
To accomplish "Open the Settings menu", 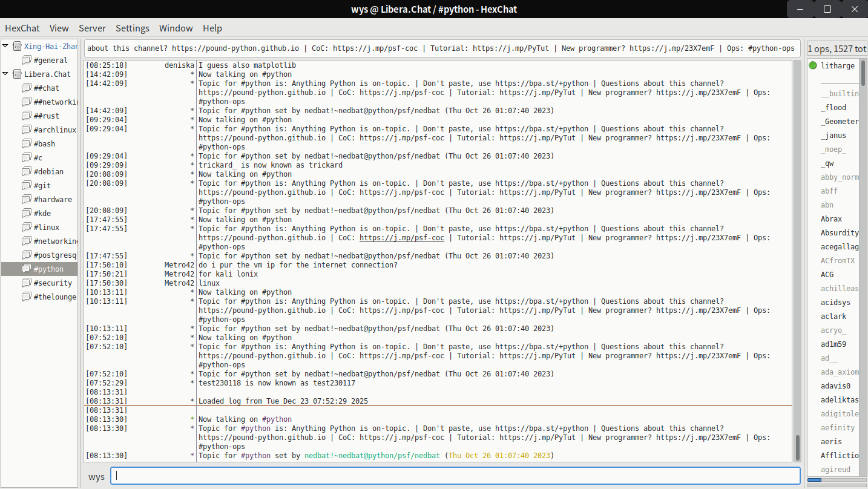I will (132, 28).
